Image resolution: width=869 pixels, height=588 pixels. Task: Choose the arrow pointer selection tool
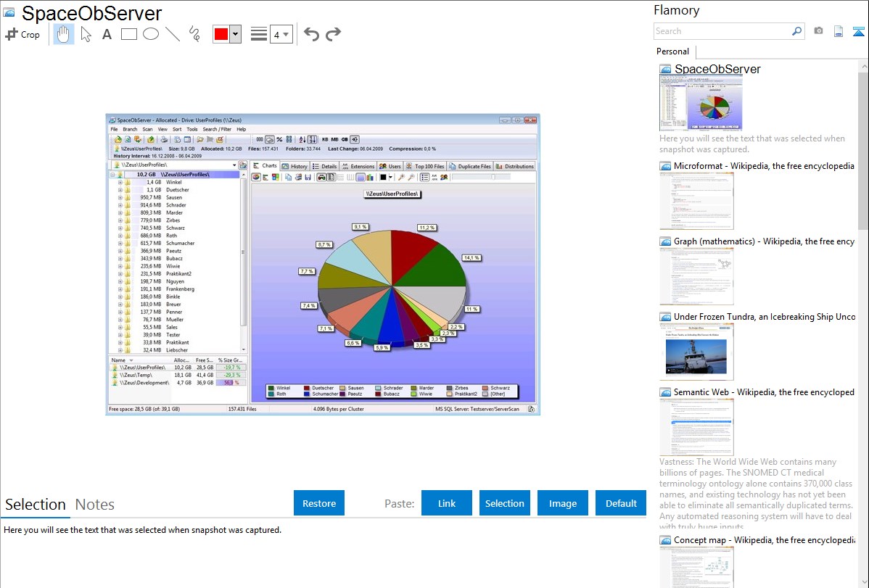[x=86, y=34]
